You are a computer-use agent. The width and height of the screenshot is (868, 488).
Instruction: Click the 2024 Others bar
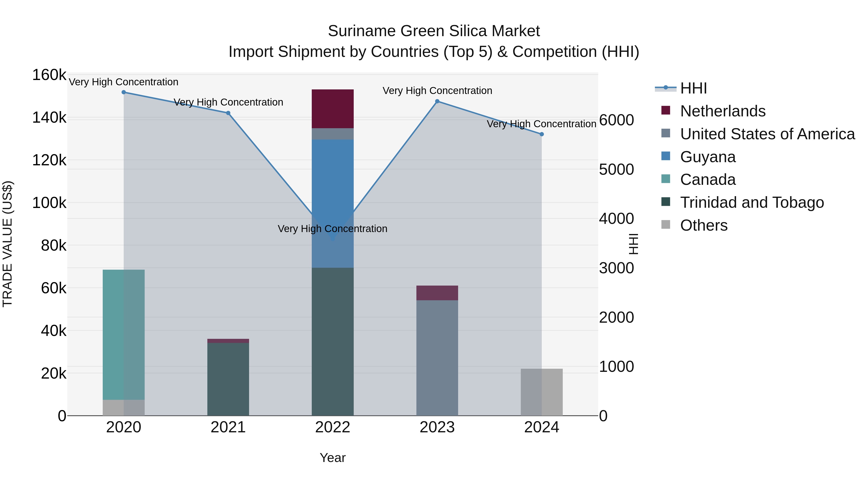click(542, 392)
